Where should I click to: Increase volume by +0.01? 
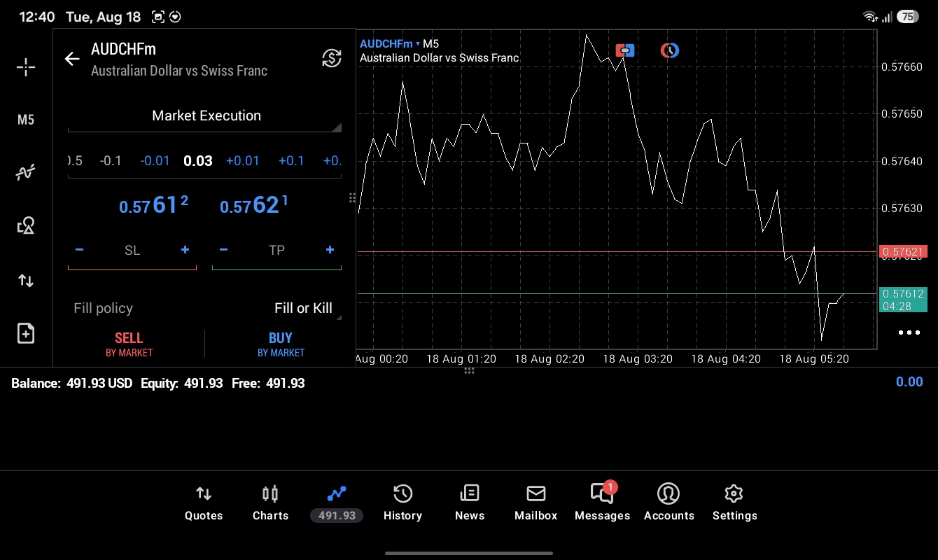(243, 161)
